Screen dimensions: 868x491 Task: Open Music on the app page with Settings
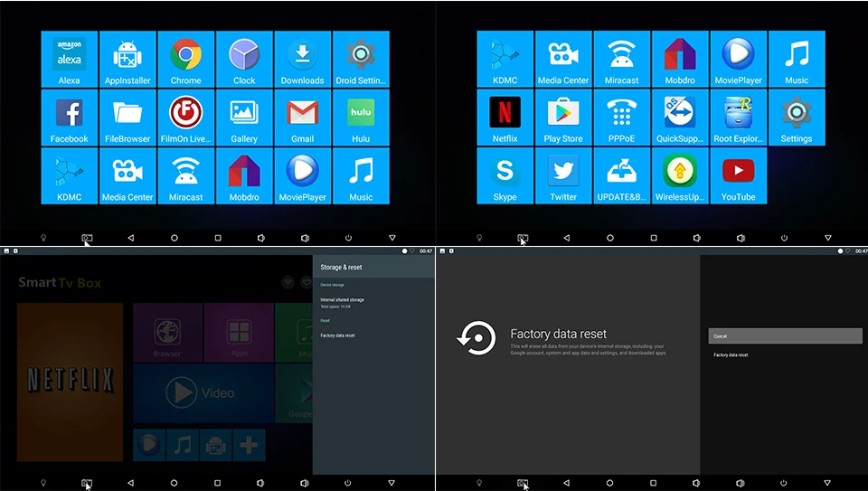coord(797,60)
